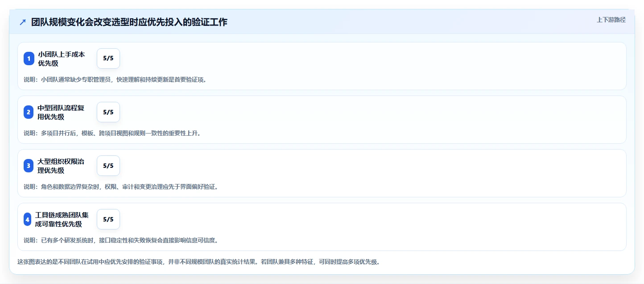The width and height of the screenshot is (644, 284).
Task: Click the 上下游路径 label in header
Action: [611, 20]
